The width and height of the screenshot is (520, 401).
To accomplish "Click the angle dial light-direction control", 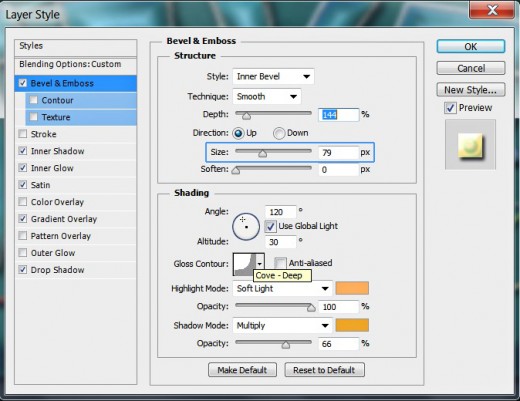I will coord(246,227).
